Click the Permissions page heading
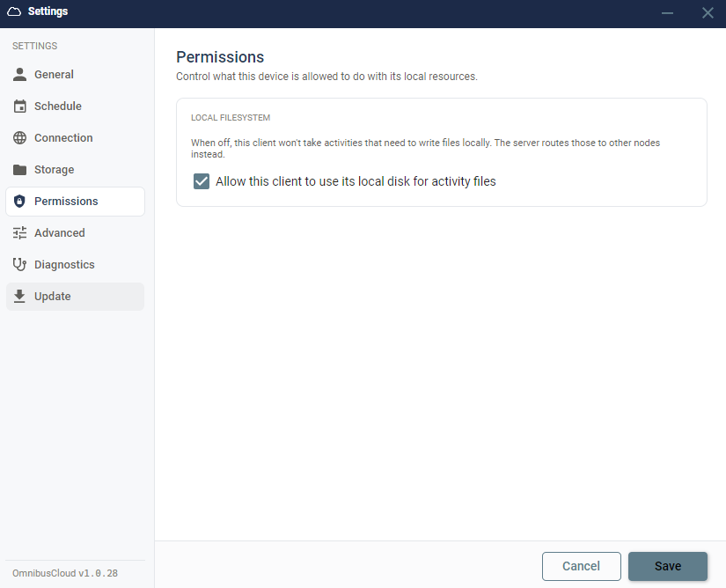The height and width of the screenshot is (588, 726). [x=220, y=57]
